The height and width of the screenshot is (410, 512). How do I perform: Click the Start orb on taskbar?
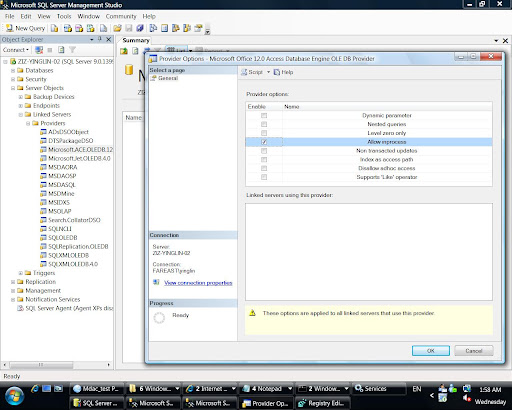14,396
